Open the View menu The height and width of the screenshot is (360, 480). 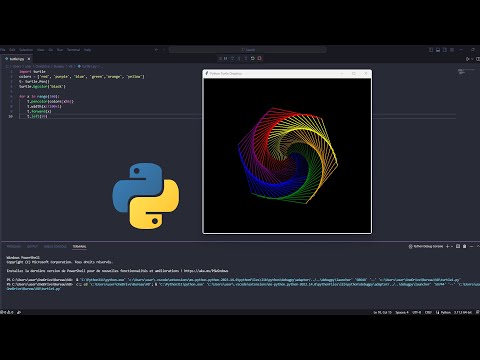click(41, 50)
